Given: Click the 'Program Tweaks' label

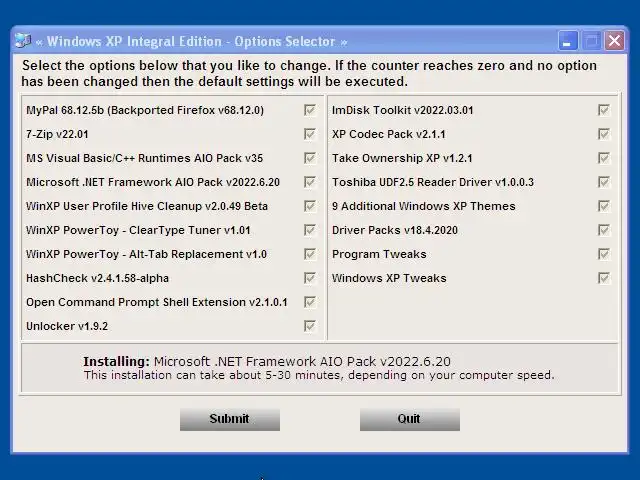Looking at the screenshot, I should [x=379, y=254].
